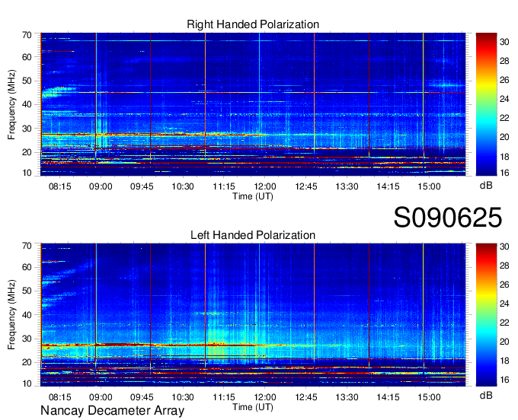Click the Nancay Decameter Array caption
518x420 pixels.
coord(112,410)
